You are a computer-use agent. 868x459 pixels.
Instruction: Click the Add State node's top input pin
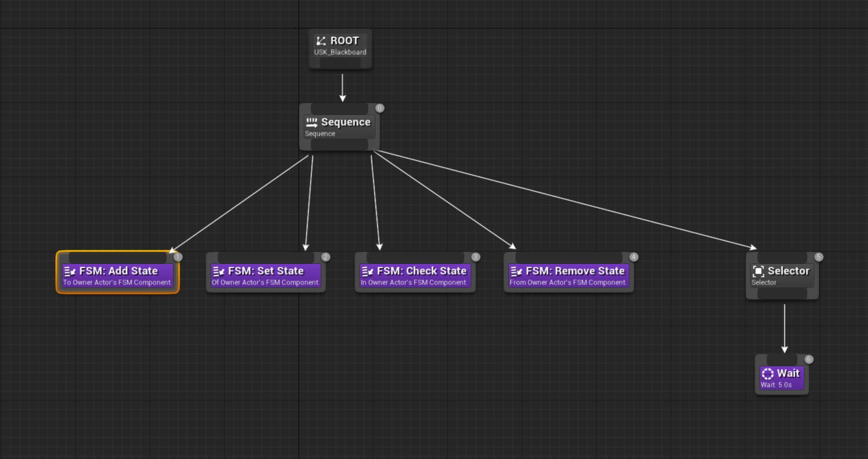click(x=117, y=257)
